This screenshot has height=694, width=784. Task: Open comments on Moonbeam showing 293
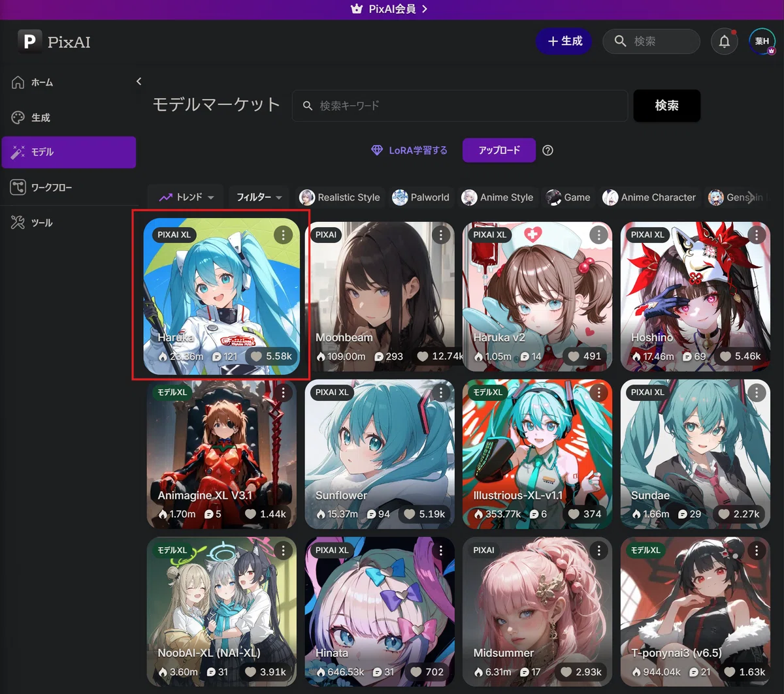coord(388,356)
